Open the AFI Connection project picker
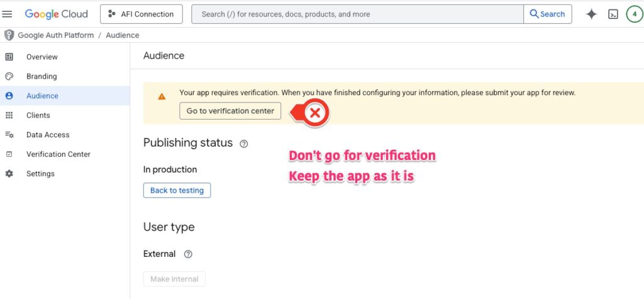Screen dimensions: 644x299 click(141, 14)
